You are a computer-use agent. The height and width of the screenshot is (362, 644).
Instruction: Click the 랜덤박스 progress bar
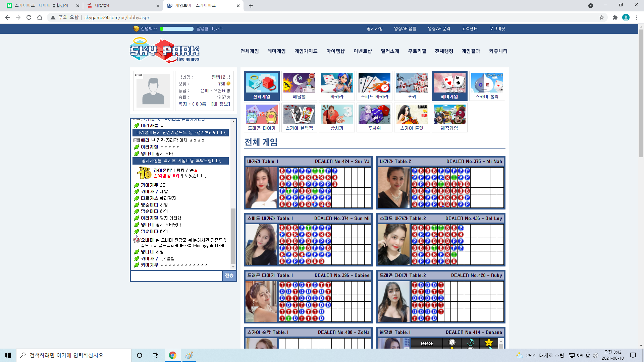177,29
